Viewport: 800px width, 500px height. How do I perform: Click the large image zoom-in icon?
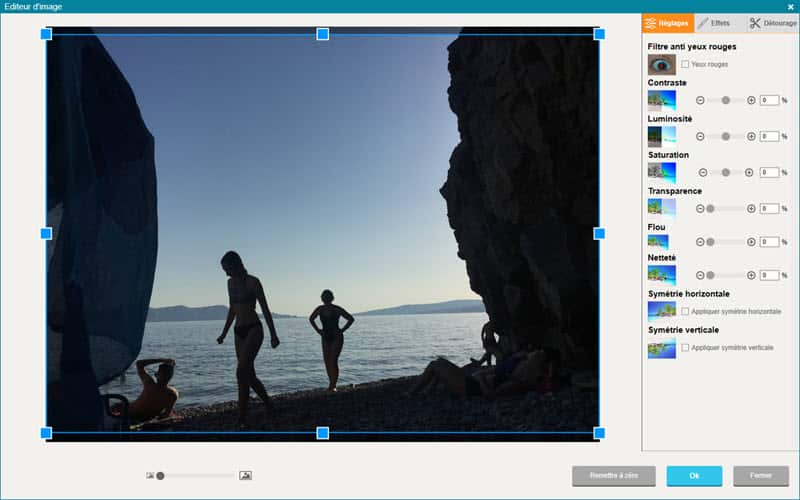(x=245, y=475)
